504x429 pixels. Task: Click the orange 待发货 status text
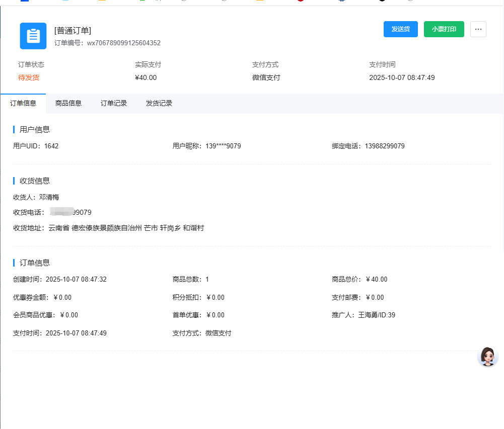tap(29, 77)
